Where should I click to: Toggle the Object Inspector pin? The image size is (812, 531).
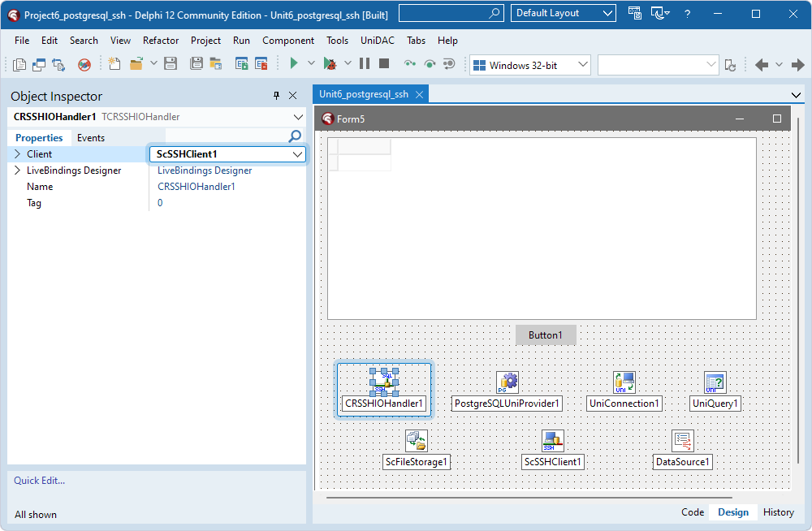277,95
